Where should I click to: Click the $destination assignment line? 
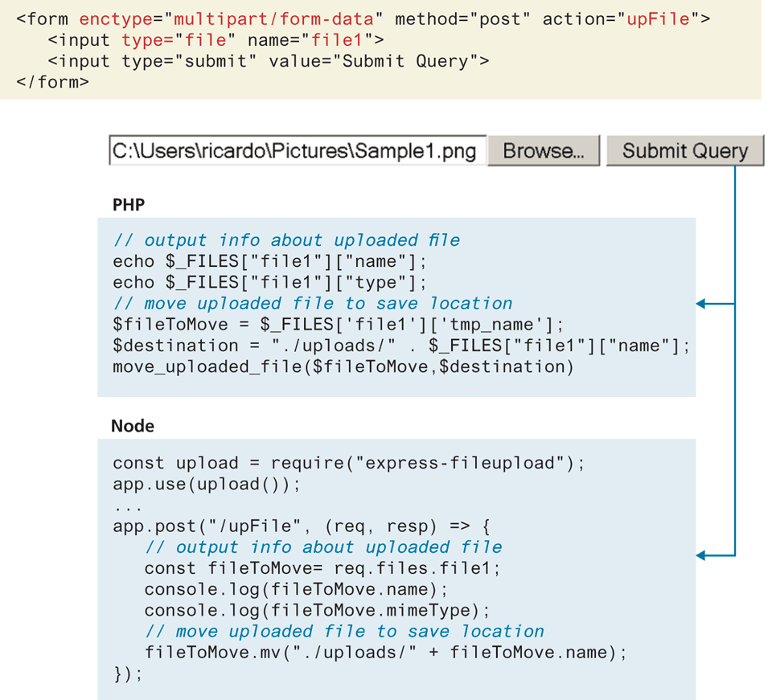(x=401, y=346)
